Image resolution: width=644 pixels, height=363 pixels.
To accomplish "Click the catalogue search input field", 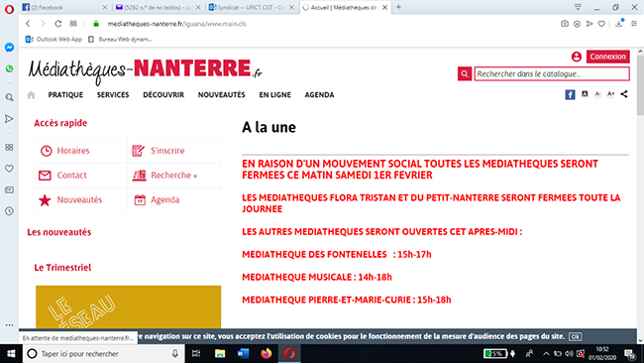I will [x=552, y=74].
